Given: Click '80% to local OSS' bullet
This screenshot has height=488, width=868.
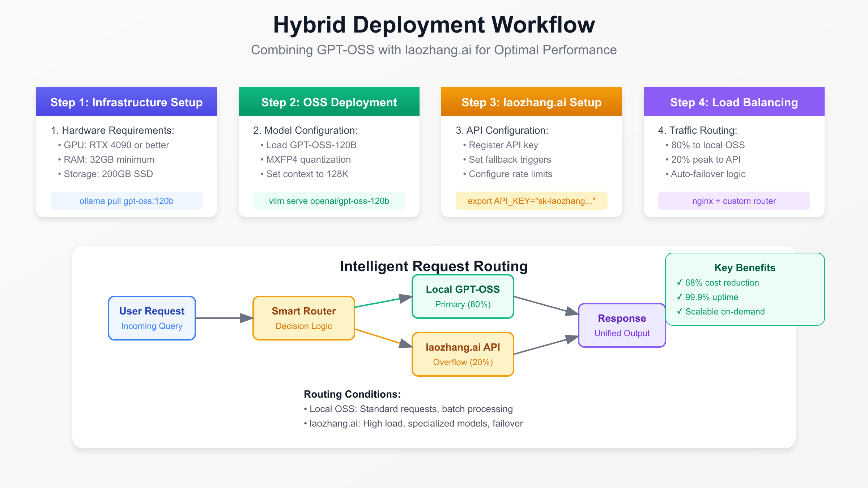Looking at the screenshot, I should (705, 145).
